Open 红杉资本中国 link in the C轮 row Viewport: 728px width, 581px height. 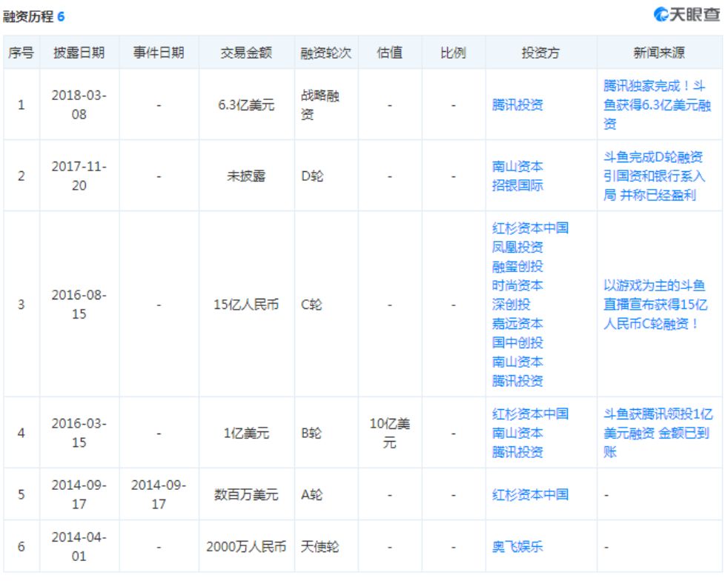click(530, 228)
